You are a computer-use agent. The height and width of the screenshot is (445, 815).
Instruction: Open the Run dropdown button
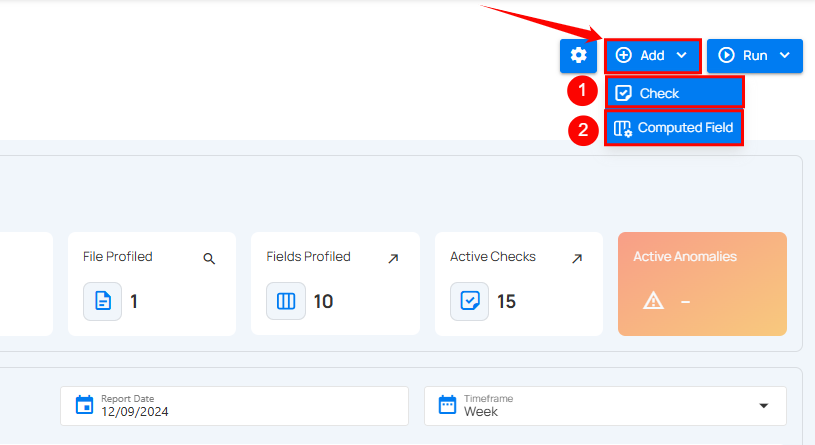tap(754, 56)
